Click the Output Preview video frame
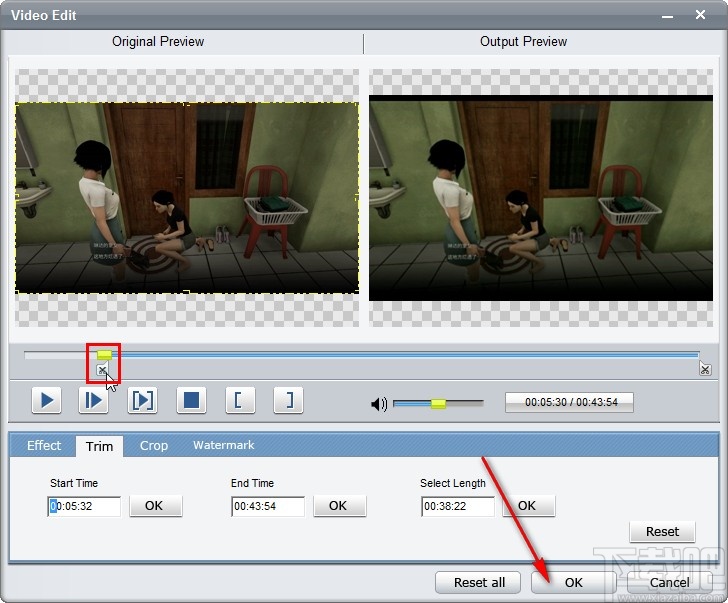Image resolution: width=728 pixels, height=603 pixels. (541, 198)
